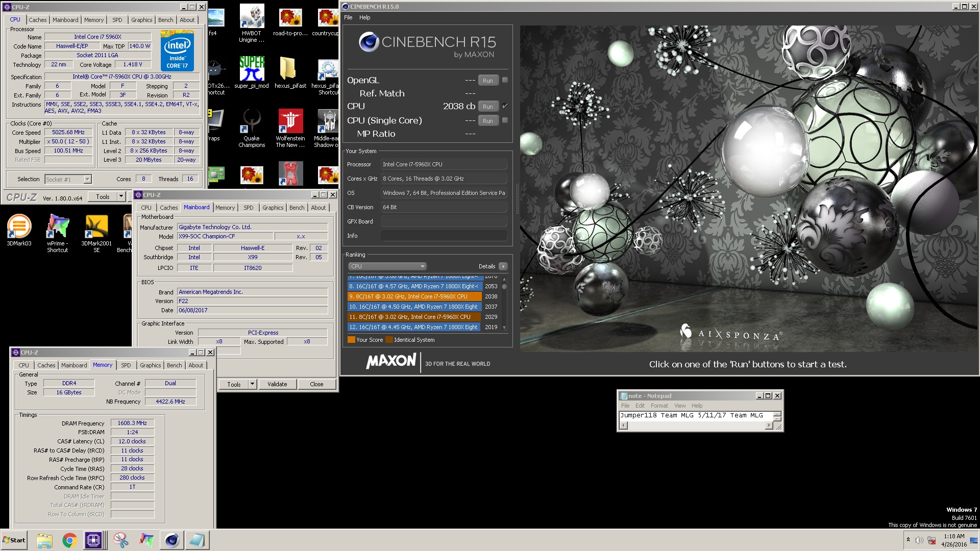Open the 3DMark03 desktop icon

point(19,230)
